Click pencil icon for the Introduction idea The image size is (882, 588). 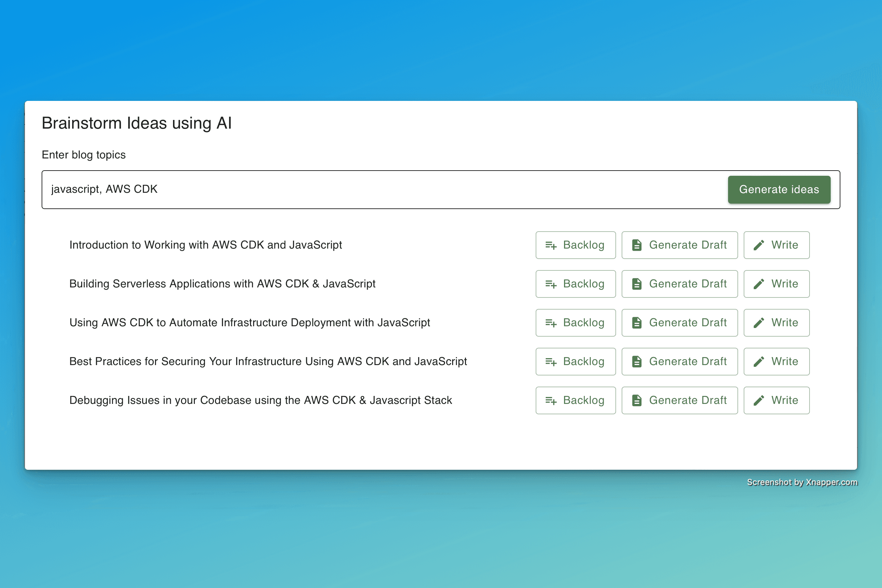coord(759,245)
